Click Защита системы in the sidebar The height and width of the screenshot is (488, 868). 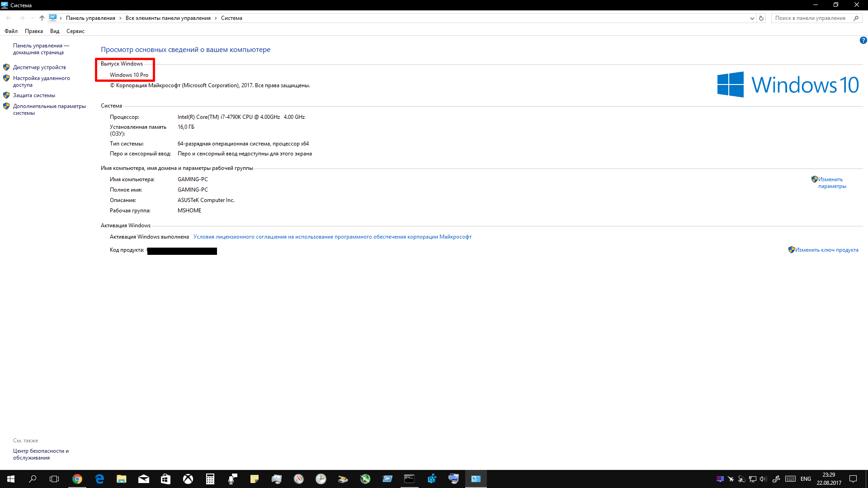(x=34, y=95)
